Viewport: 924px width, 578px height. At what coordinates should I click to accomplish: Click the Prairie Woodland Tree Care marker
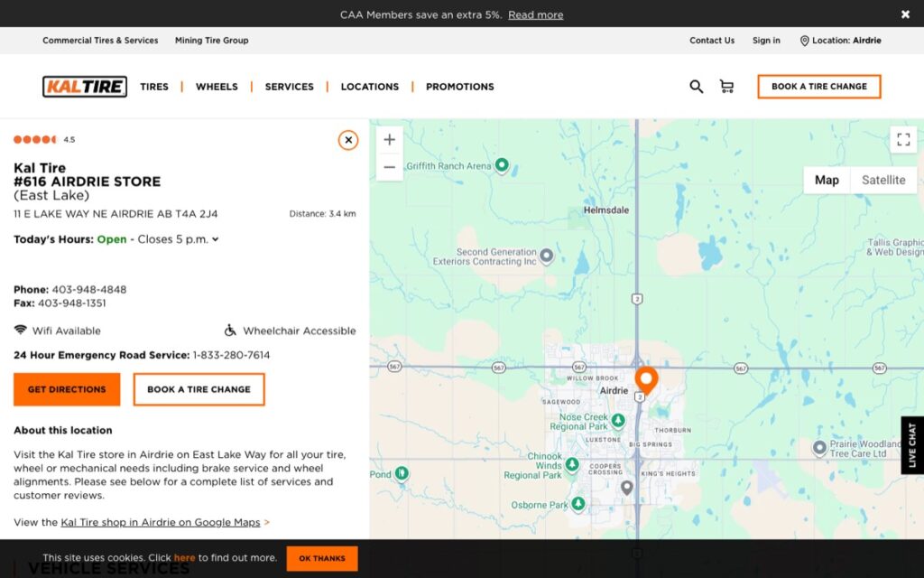tap(819, 448)
